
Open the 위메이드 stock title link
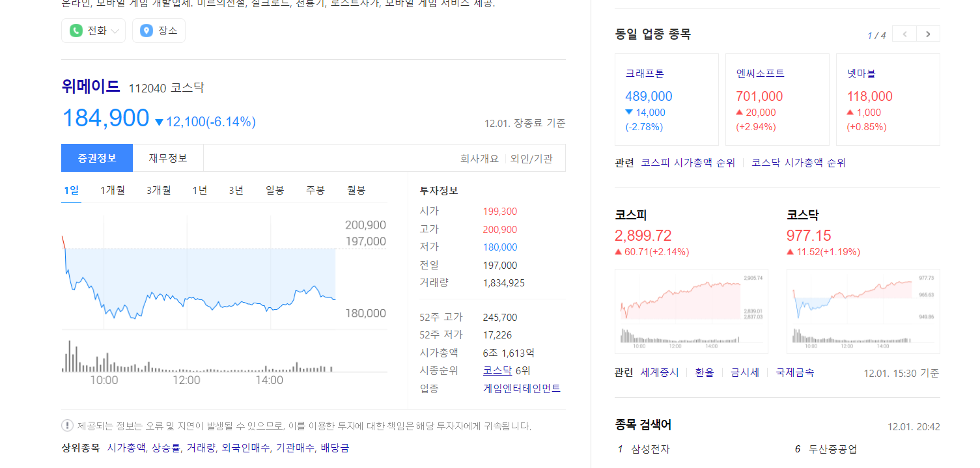[x=91, y=87]
